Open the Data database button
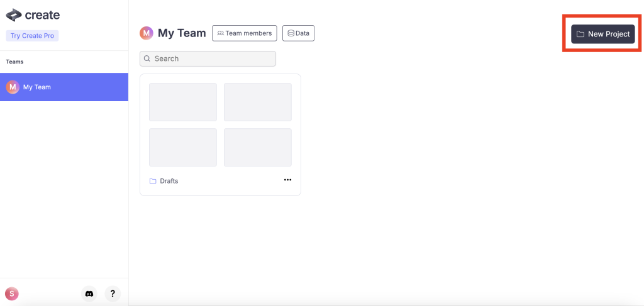 point(298,33)
